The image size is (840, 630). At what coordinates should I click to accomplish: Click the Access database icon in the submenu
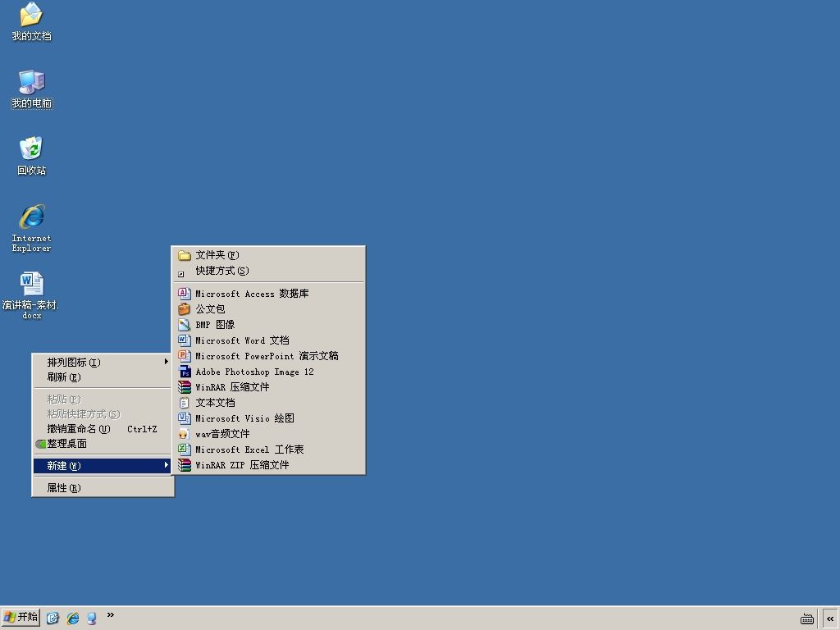(185, 294)
